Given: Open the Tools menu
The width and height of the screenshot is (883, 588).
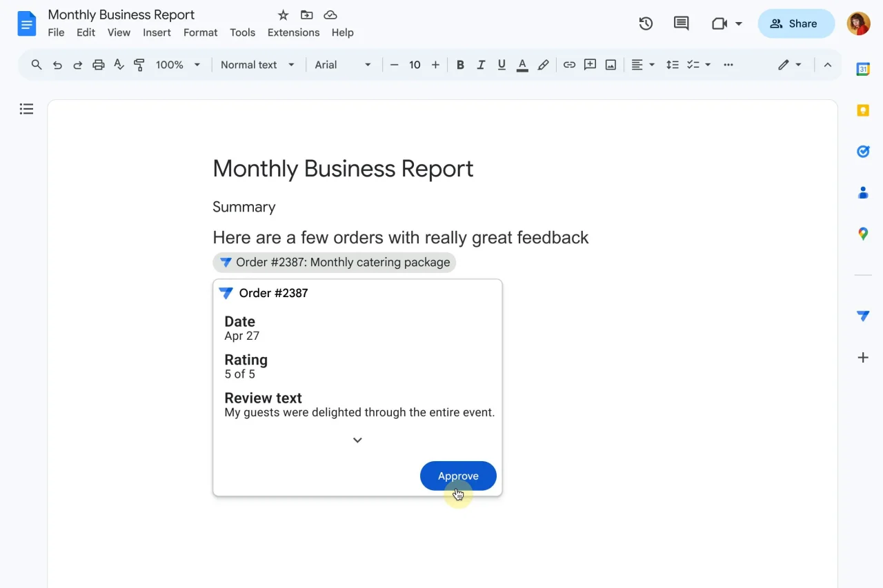Looking at the screenshot, I should pos(243,32).
